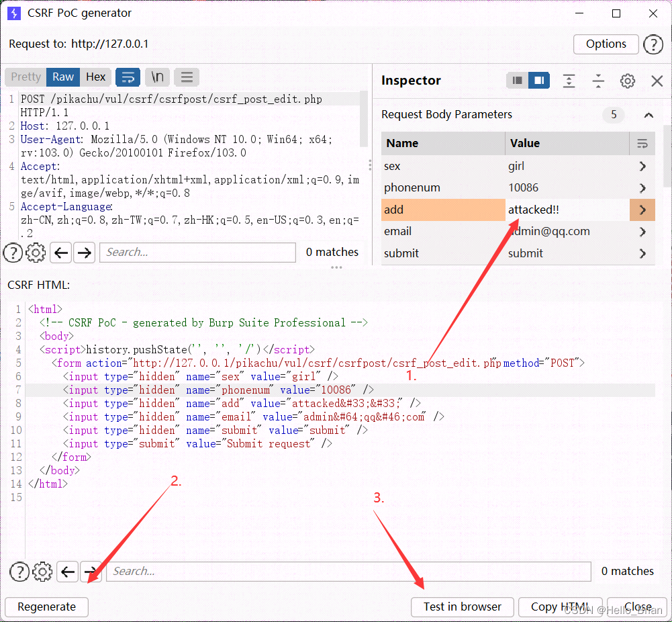Click the hidden input line named 'add'

[241, 404]
